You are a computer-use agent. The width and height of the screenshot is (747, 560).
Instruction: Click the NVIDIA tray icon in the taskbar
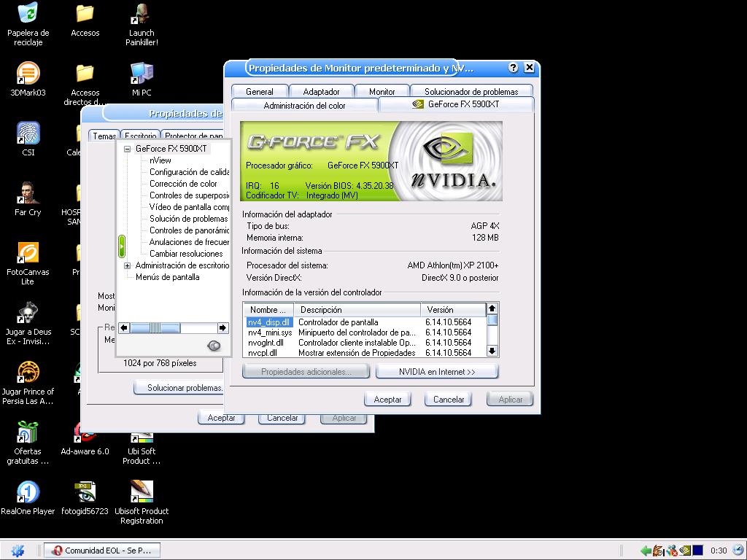tap(685, 551)
